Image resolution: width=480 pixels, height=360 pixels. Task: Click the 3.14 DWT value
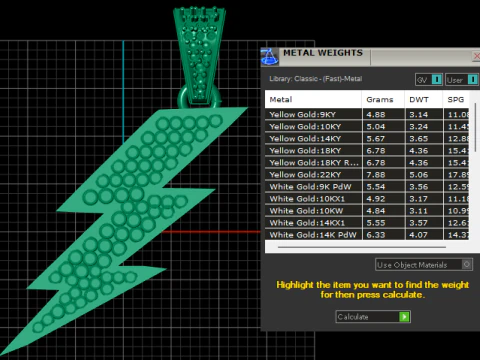[x=419, y=114]
